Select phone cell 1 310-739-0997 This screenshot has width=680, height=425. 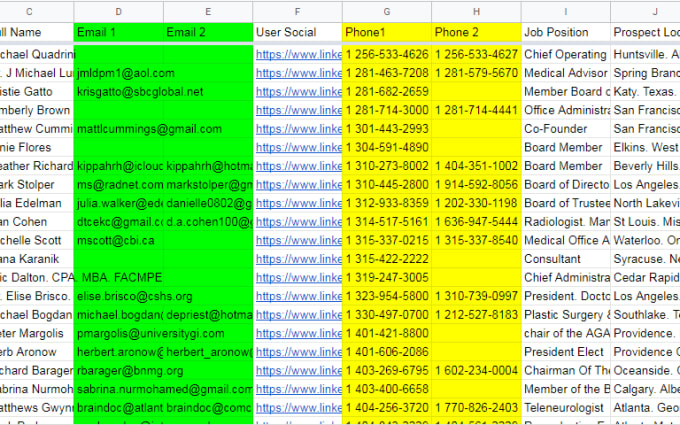(x=476, y=297)
